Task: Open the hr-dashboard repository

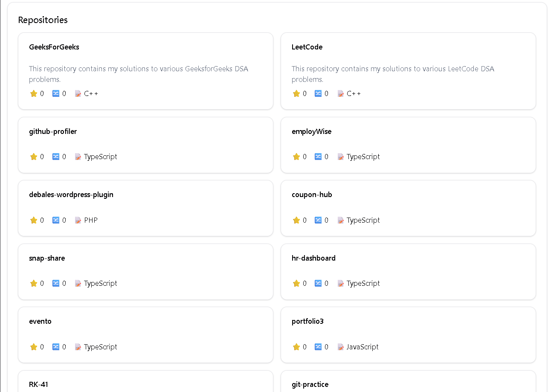Action: tap(313, 258)
